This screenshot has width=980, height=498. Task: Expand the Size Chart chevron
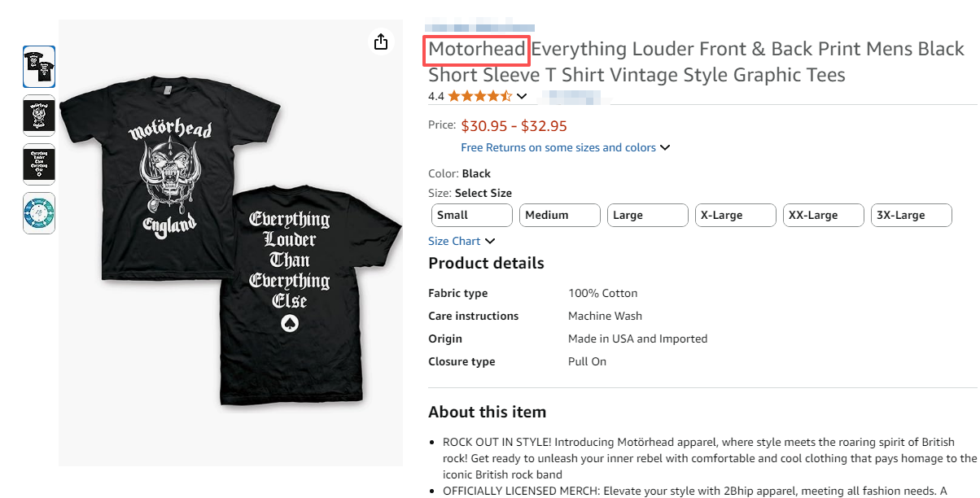(x=489, y=241)
